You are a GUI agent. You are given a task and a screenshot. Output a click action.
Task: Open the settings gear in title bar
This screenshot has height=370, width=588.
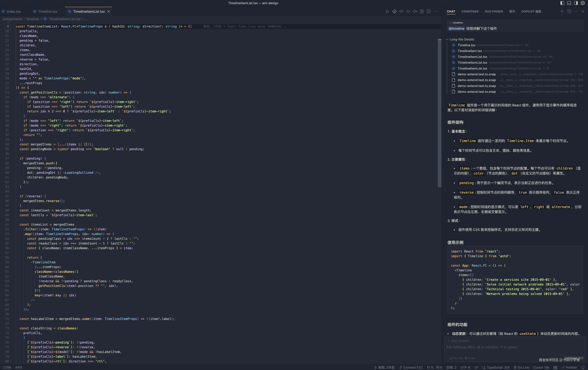(583, 3)
